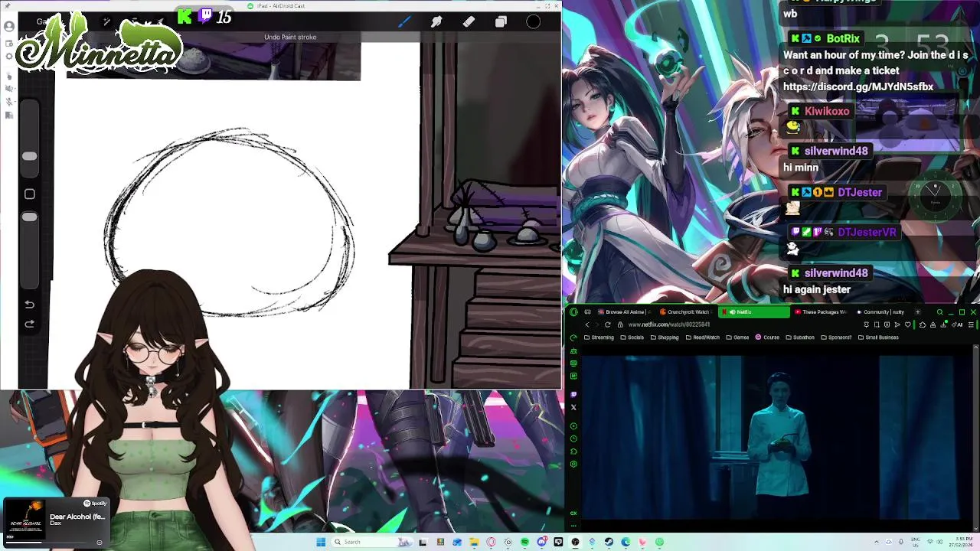Select the Procreate brush tool
Image resolution: width=980 pixels, height=551 pixels.
point(404,21)
